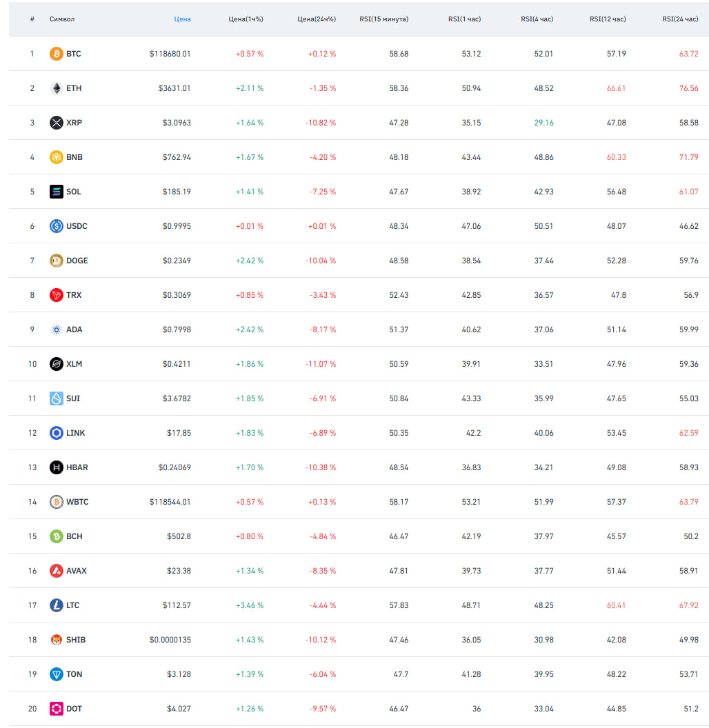Sort table by Цена column header
Viewport: 709px width, 728px height.
click(x=182, y=19)
